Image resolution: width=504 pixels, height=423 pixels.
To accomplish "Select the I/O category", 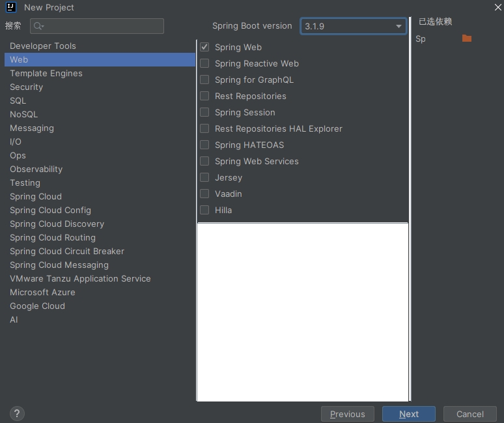I will pyautogui.click(x=100, y=142).
